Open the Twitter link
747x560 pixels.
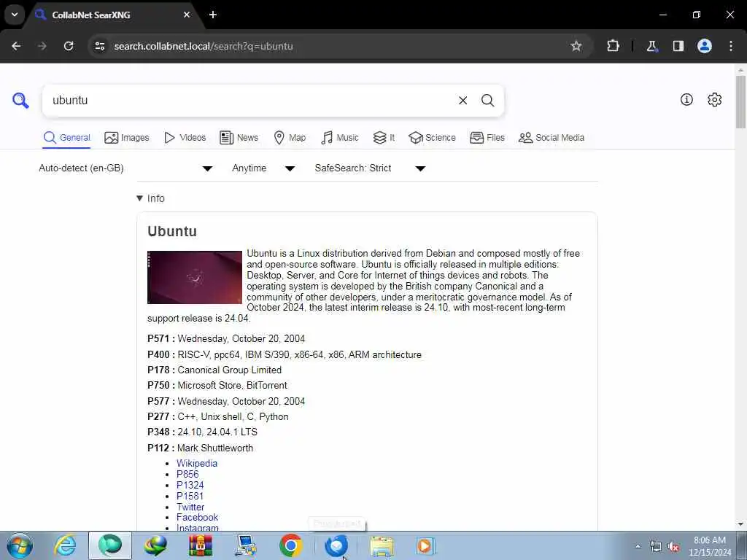tap(190, 507)
